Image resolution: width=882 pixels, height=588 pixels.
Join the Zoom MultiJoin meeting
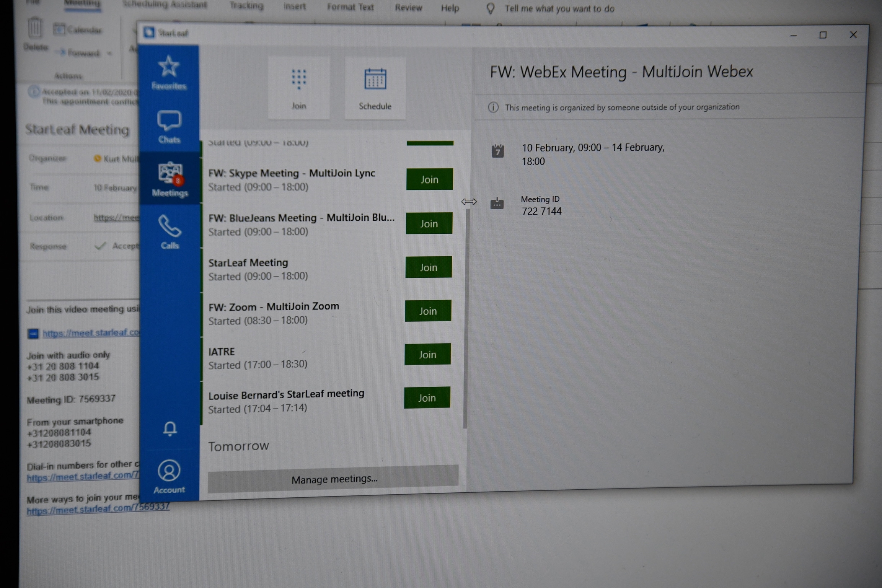(427, 311)
